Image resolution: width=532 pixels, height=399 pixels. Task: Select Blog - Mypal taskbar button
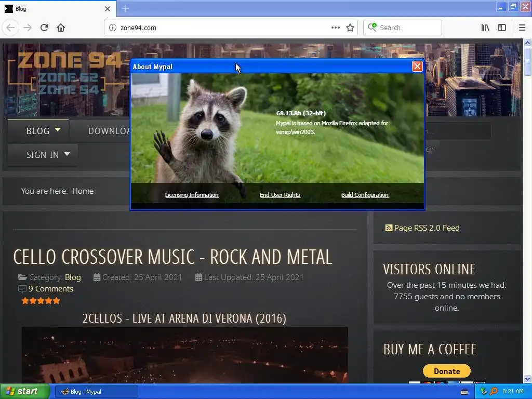[96, 392]
